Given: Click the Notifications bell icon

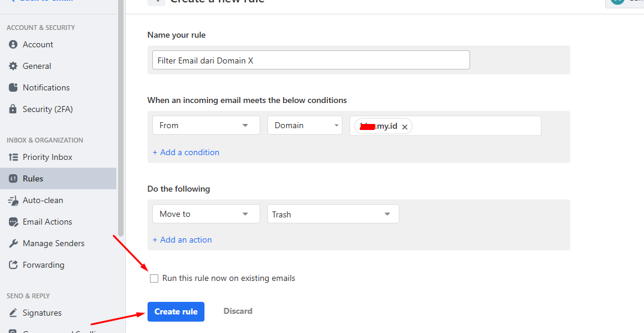Looking at the screenshot, I should point(13,87).
